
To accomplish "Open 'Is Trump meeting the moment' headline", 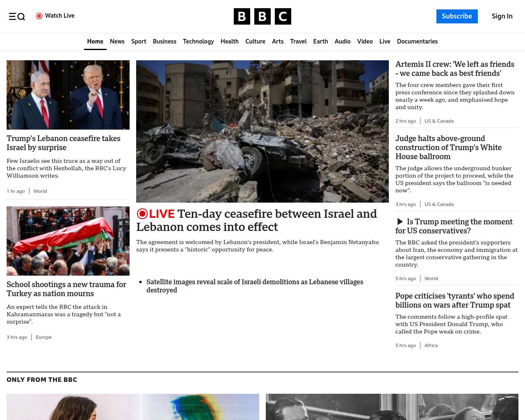I will pos(454,226).
